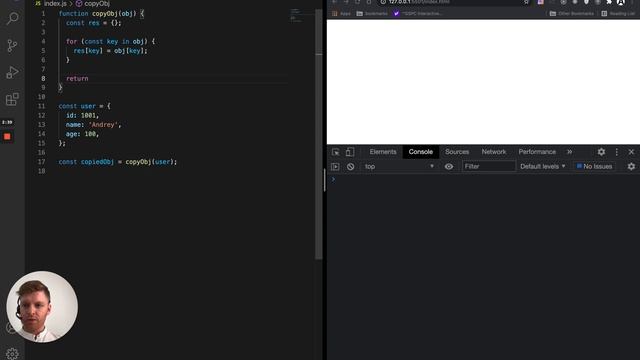Toggle the console sidebar

click(x=335, y=167)
